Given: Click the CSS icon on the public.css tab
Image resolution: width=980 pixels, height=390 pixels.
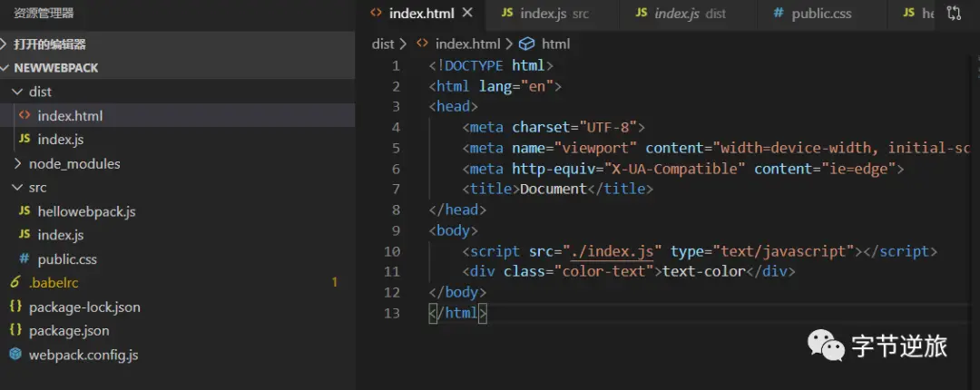Looking at the screenshot, I should click(779, 13).
